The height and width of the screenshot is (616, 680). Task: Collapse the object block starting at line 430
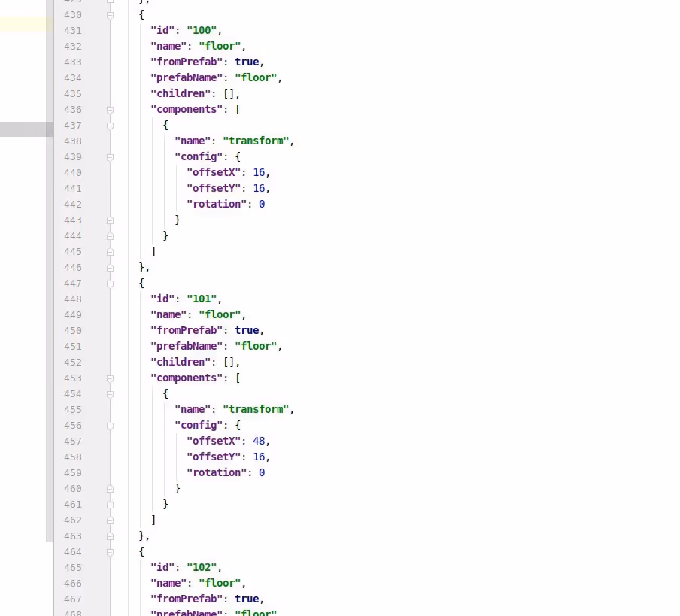[x=111, y=15]
